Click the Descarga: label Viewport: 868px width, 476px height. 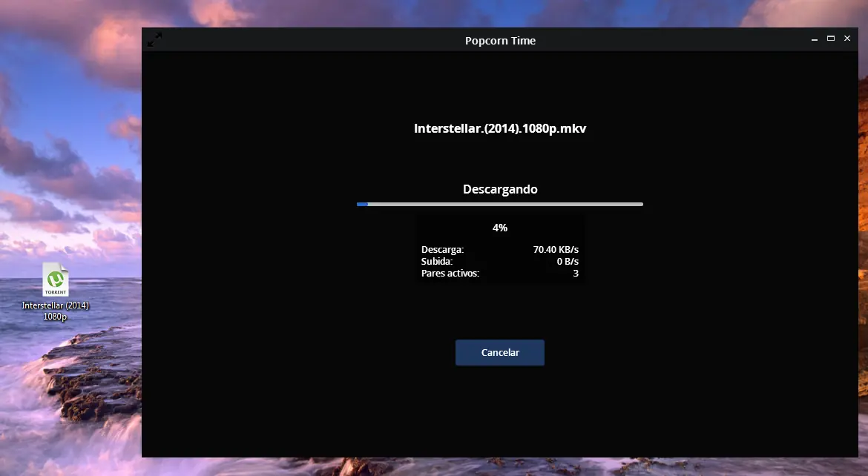[x=442, y=250]
